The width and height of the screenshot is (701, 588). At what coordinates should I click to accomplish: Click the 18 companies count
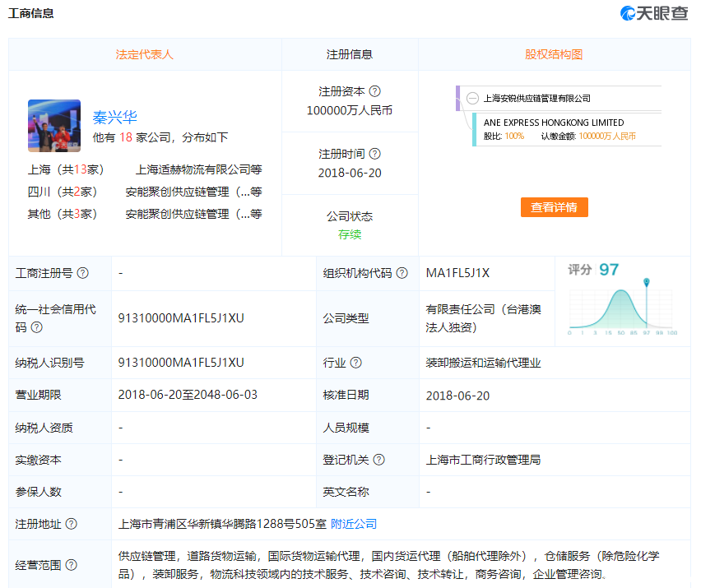click(126, 137)
